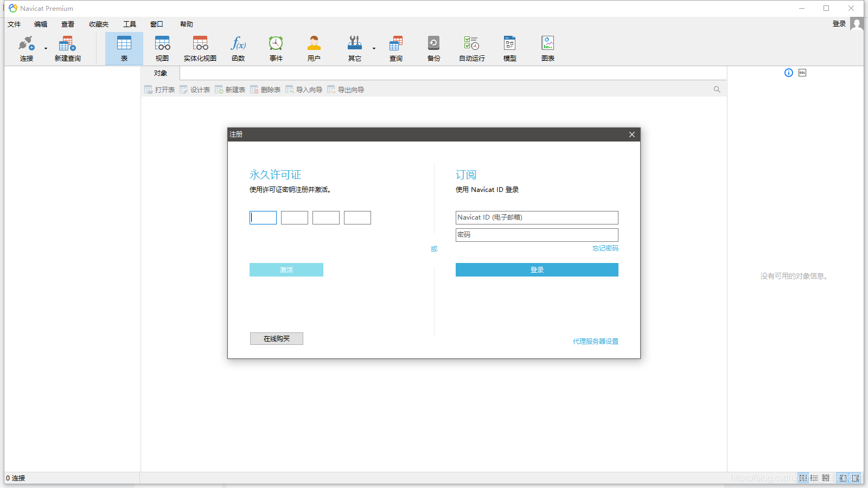Open the File (文件) menu
This screenshot has width=868, height=488.
pyautogui.click(x=14, y=24)
